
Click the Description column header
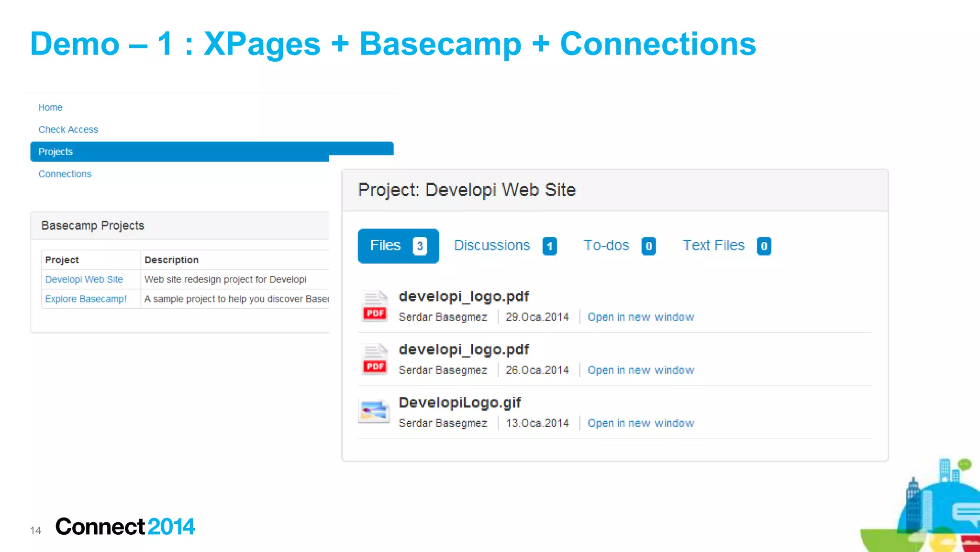click(x=171, y=260)
